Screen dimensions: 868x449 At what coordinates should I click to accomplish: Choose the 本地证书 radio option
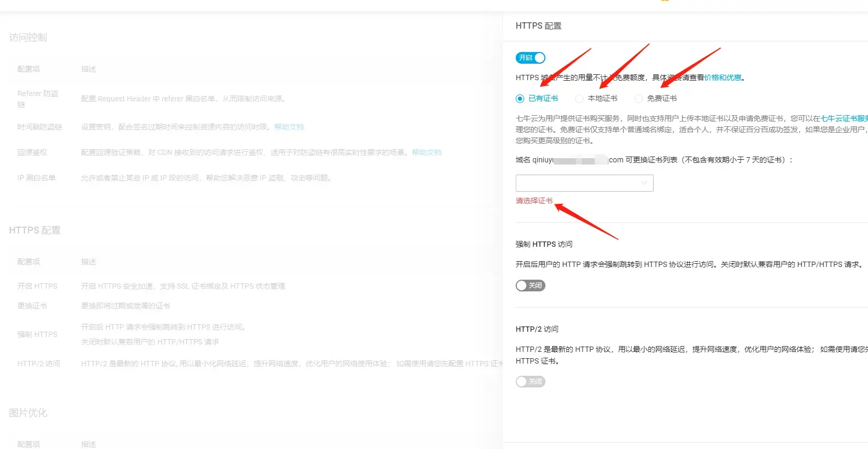pos(579,99)
